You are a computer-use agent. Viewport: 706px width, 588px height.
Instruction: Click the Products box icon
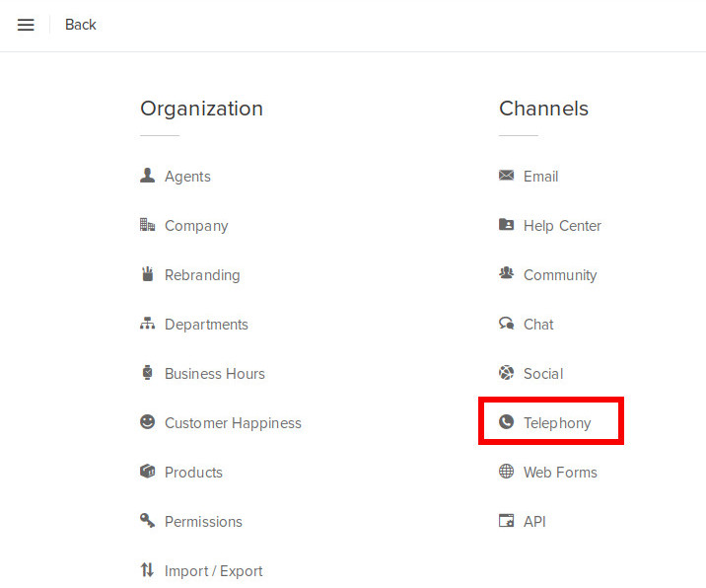(148, 472)
